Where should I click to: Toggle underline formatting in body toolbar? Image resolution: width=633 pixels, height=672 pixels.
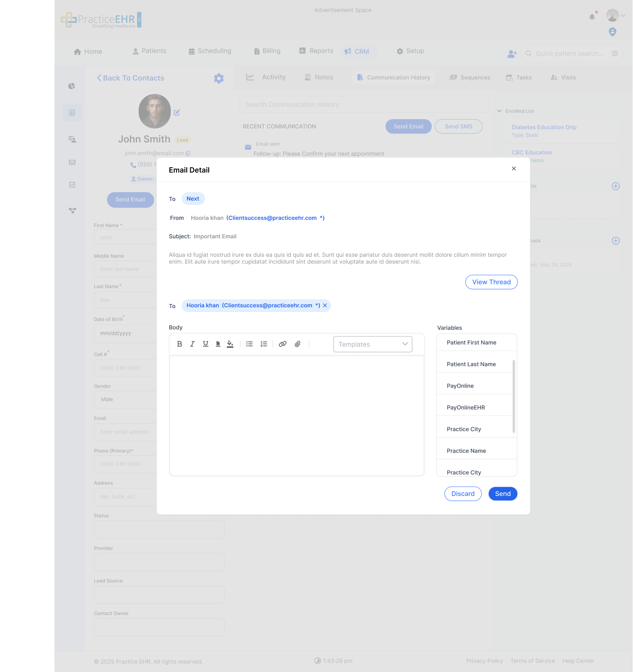tap(205, 344)
